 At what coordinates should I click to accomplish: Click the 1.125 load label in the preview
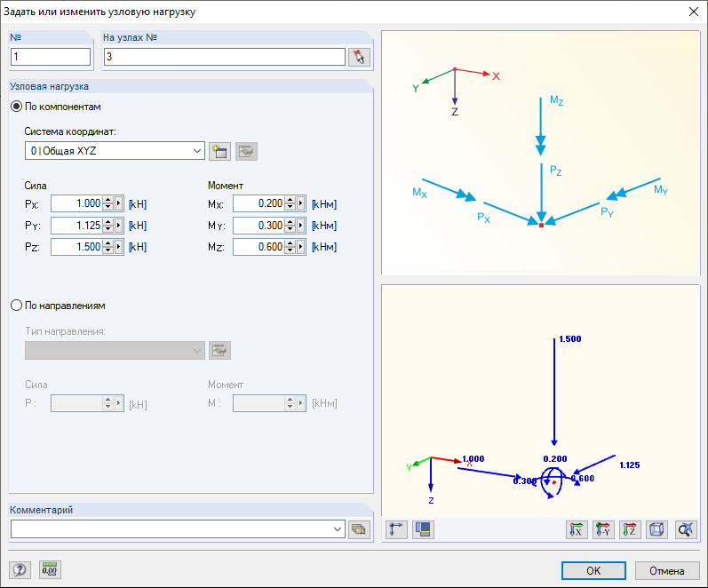point(630,465)
